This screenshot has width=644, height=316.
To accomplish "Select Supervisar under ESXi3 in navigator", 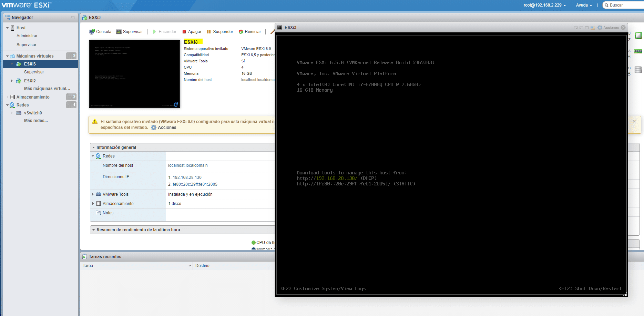I will [x=34, y=72].
